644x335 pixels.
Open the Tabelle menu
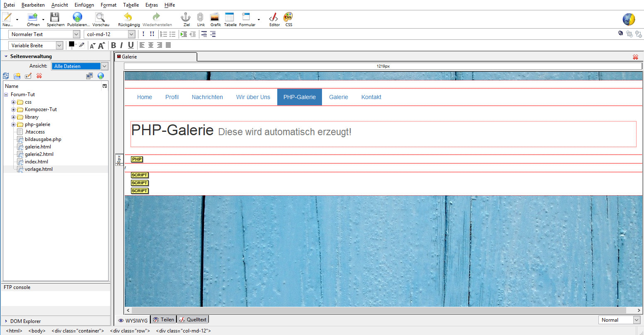click(131, 5)
